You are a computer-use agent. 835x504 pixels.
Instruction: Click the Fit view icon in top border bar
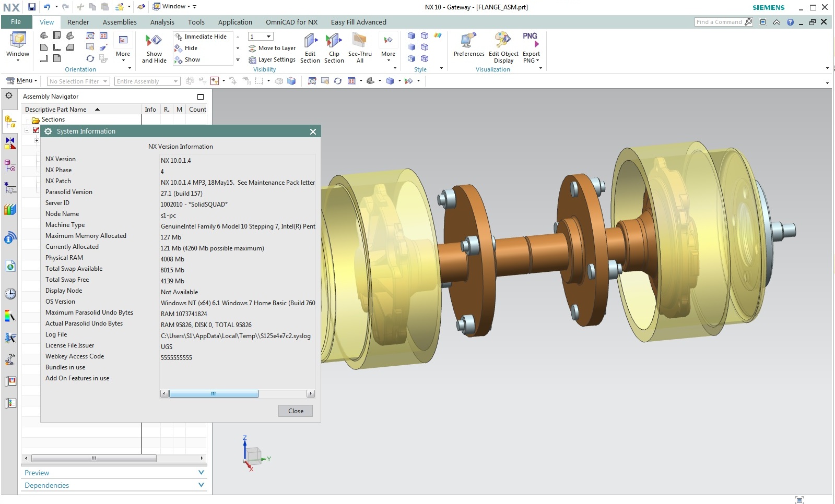pyautogui.click(x=312, y=81)
